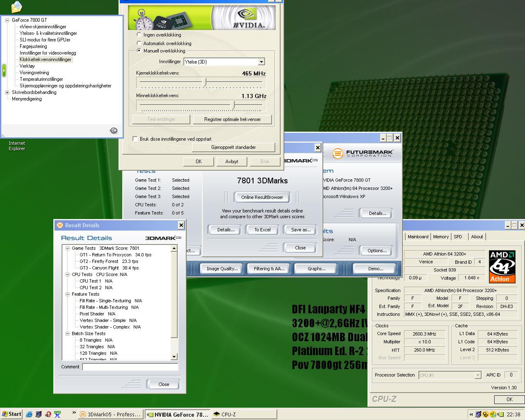
Task: Collapse the GeForce 7800 GT tree node
Action: point(7,20)
